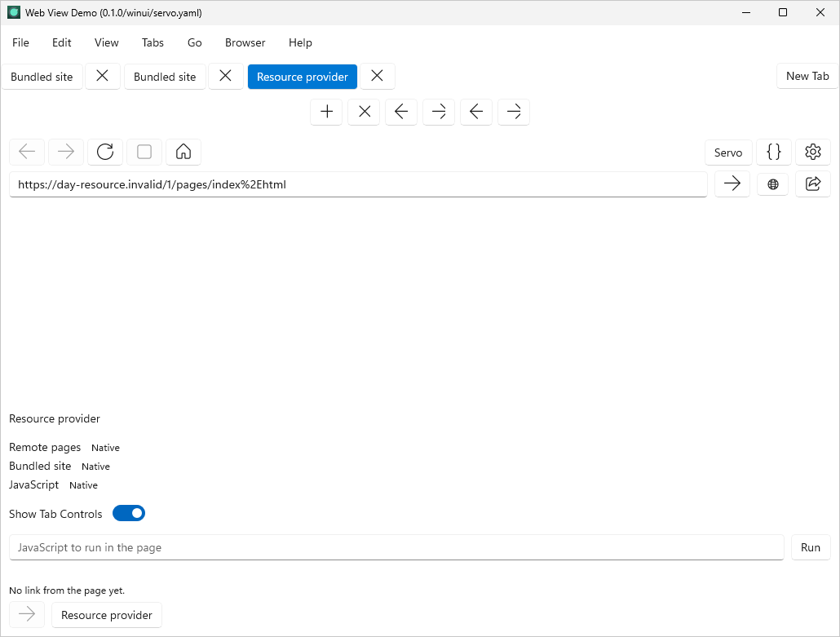Viewport: 840px width, 637px height.
Task: Click the go arrow beside the address bar
Action: [732, 184]
